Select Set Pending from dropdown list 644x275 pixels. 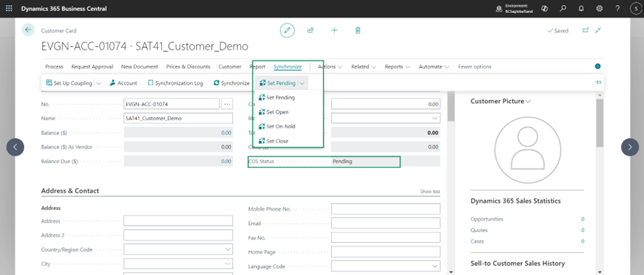[x=277, y=97]
